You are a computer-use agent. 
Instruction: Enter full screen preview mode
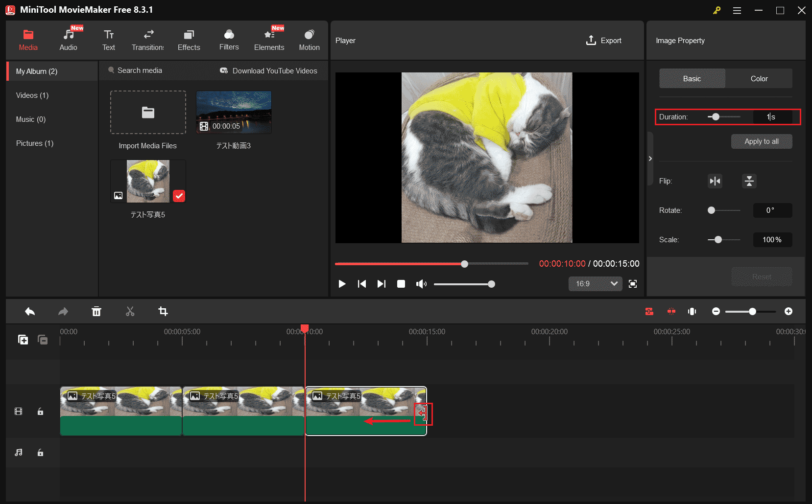click(x=633, y=284)
